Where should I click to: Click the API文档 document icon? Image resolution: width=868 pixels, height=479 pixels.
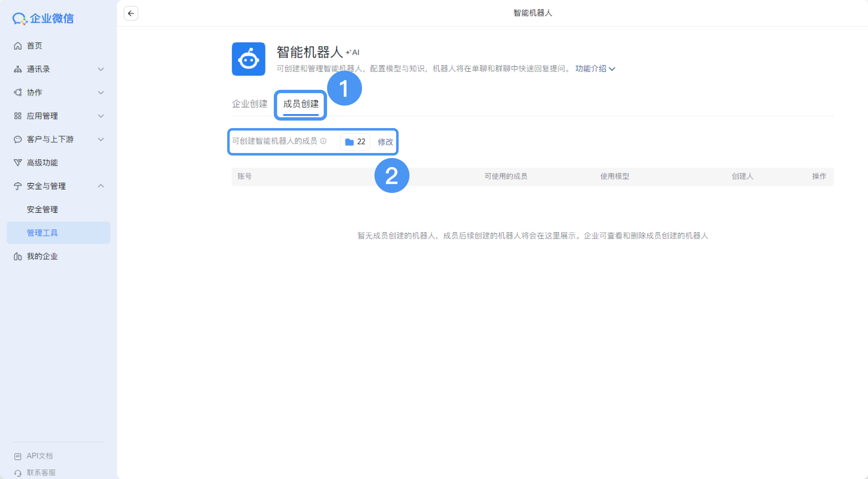click(x=17, y=456)
